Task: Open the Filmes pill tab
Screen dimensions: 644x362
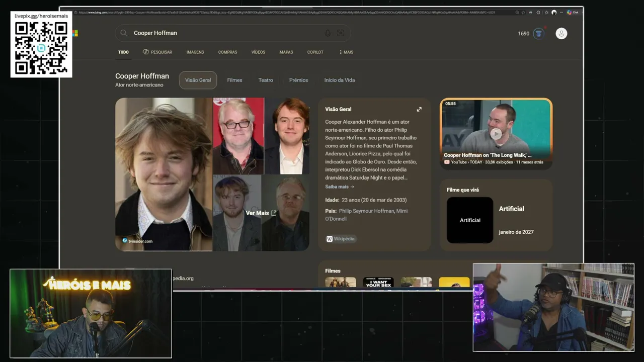Action: click(x=234, y=80)
